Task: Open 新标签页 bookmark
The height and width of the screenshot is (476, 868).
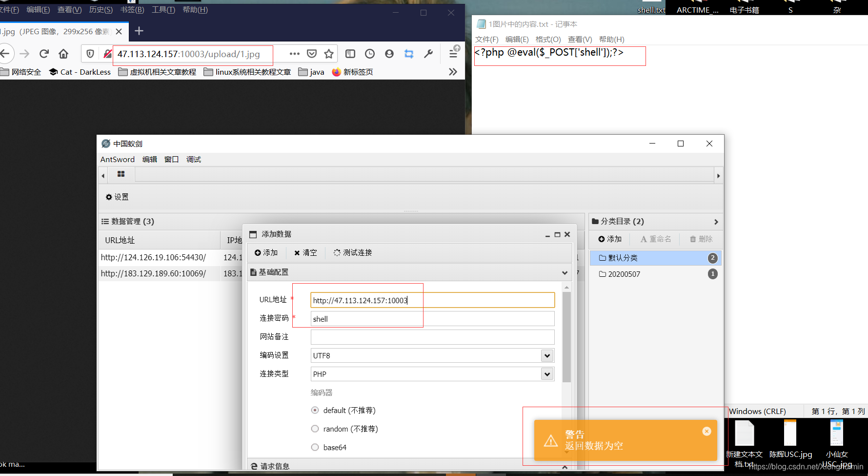Action: coord(353,72)
